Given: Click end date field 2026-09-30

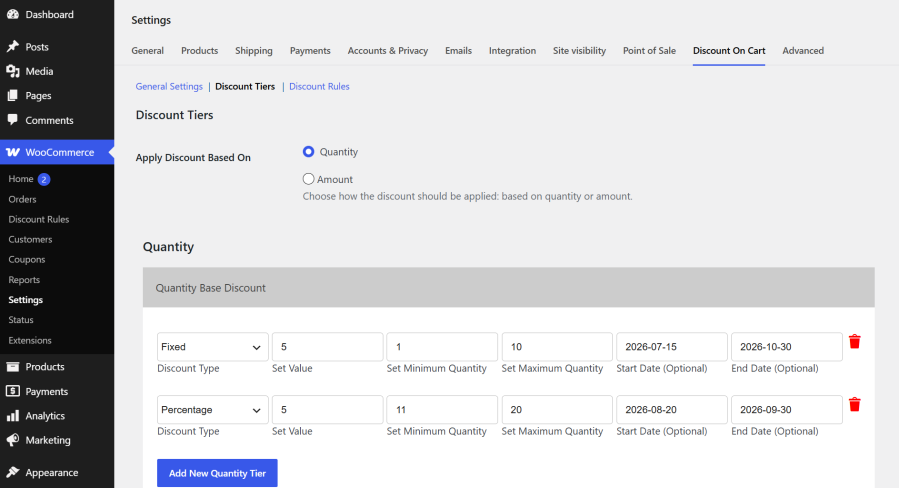Looking at the screenshot, I should pos(787,409).
